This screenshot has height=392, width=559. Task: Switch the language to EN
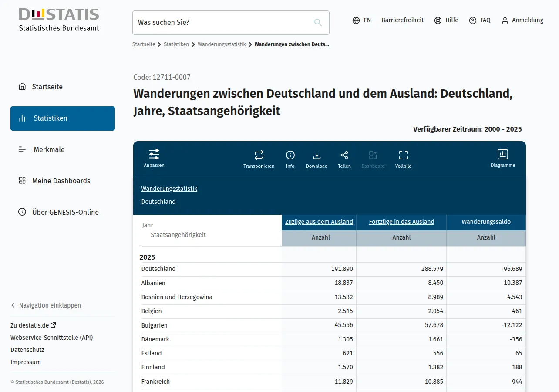[x=362, y=20]
